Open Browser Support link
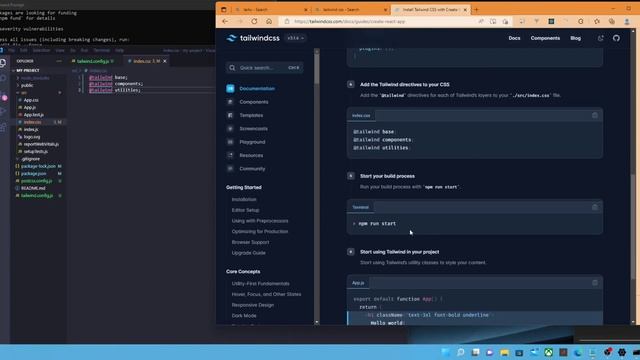Viewport: 640px width, 360px height. click(x=250, y=242)
